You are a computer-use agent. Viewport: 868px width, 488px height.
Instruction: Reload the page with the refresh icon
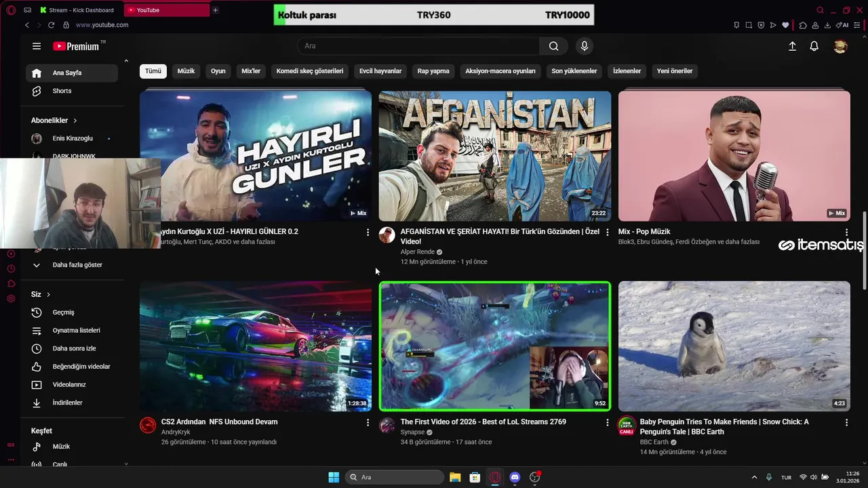[51, 25]
